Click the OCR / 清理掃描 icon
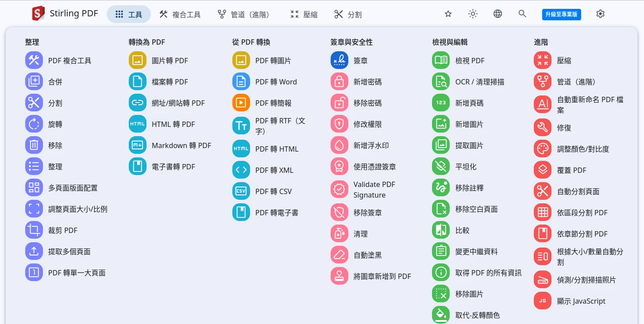Viewport: 644px width, 324px height. click(x=441, y=81)
